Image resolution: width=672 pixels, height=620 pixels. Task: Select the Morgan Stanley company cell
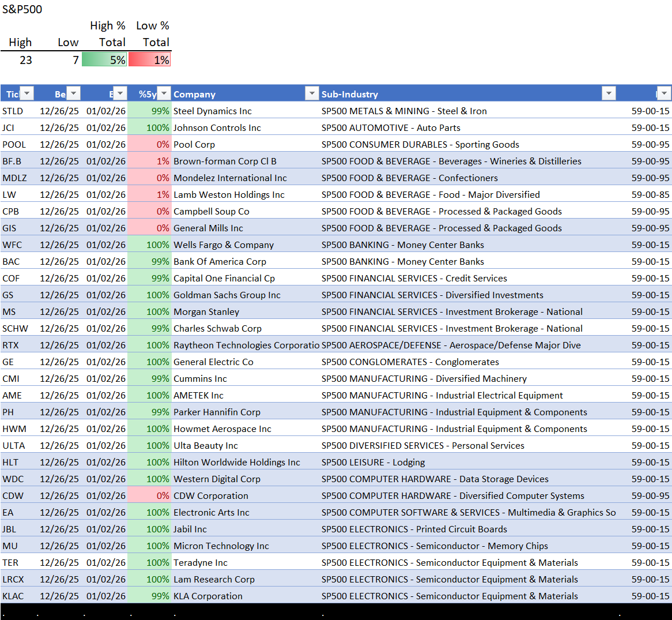pos(246,311)
